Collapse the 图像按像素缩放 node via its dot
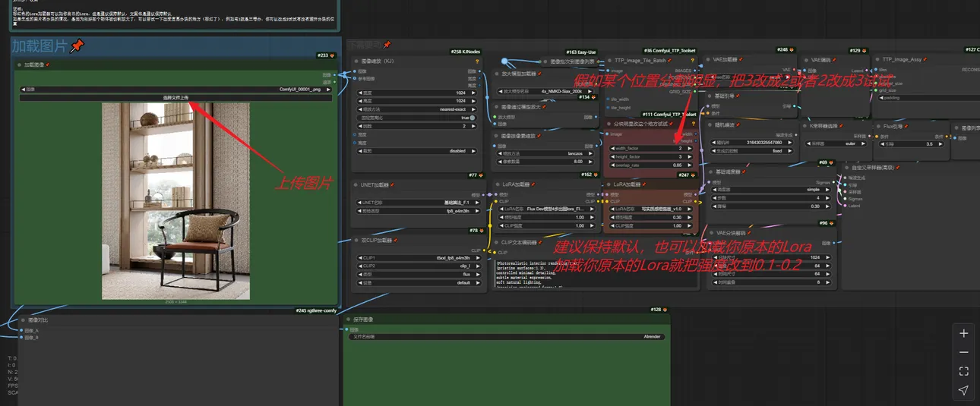Image resolution: width=980 pixels, height=406 pixels. coord(497,136)
